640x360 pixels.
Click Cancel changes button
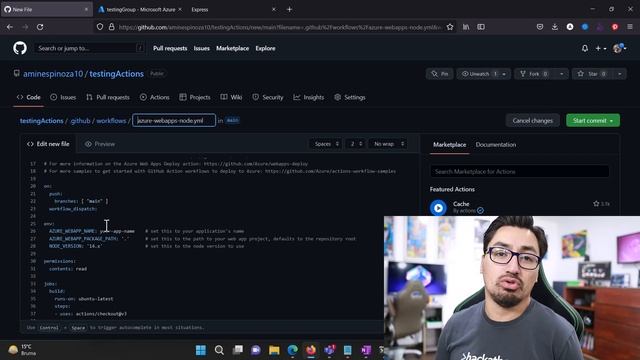point(533,120)
